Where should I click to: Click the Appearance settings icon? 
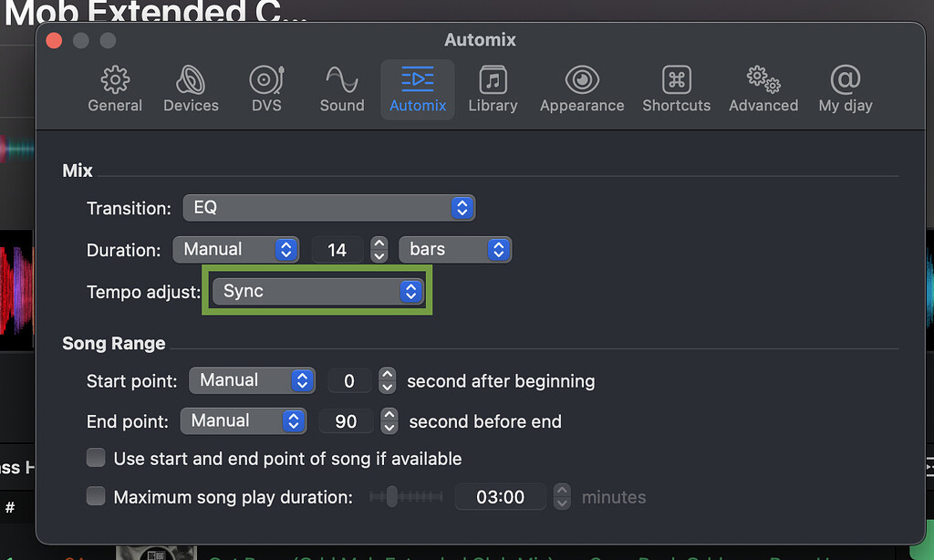pyautogui.click(x=581, y=88)
